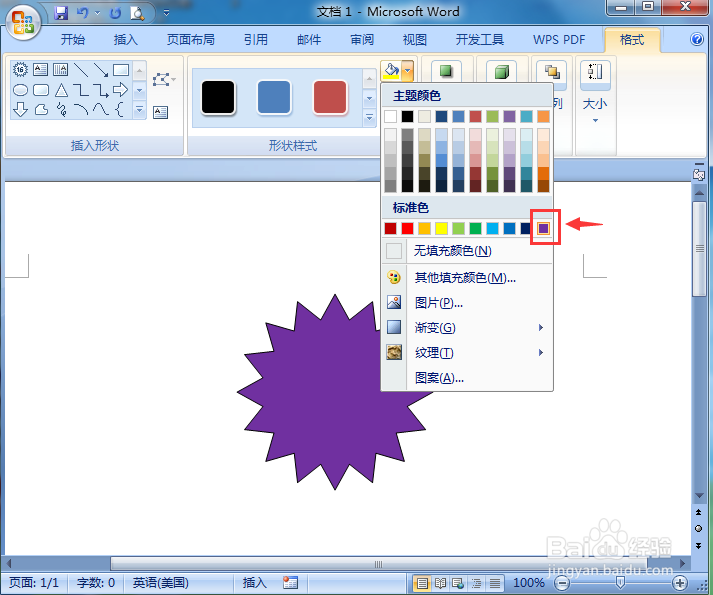
Task: Select the text box shape
Action: click(x=40, y=70)
